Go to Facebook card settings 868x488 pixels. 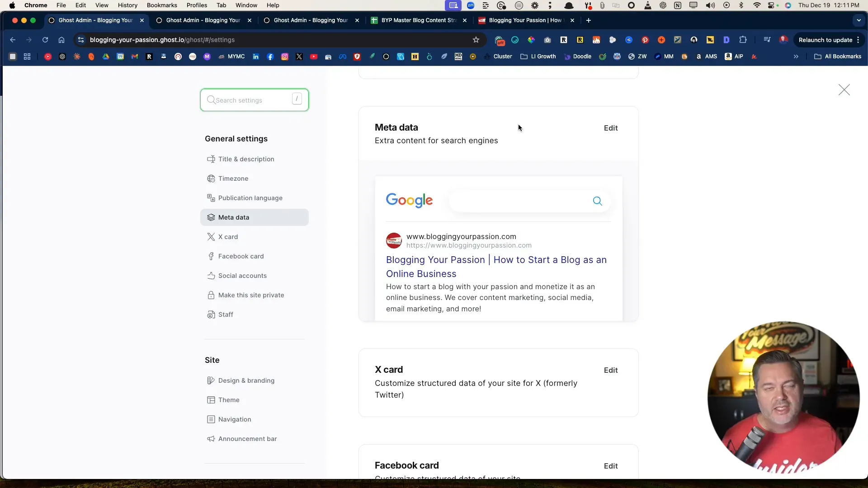point(241,256)
